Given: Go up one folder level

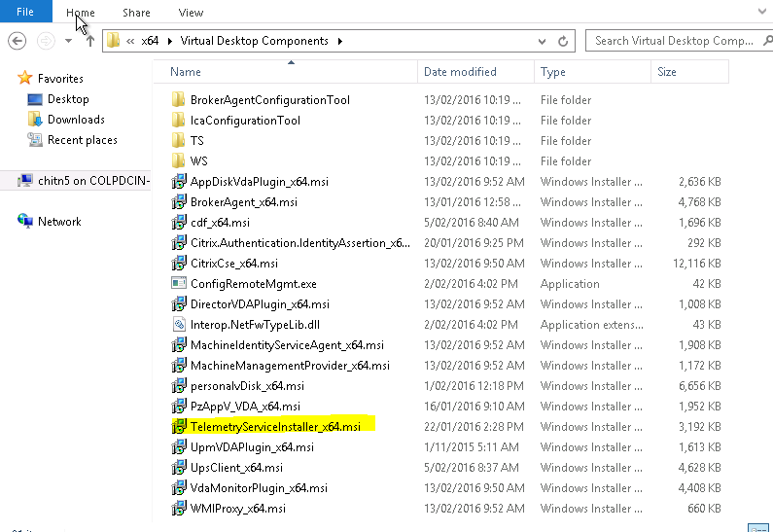Looking at the screenshot, I should pos(90,41).
